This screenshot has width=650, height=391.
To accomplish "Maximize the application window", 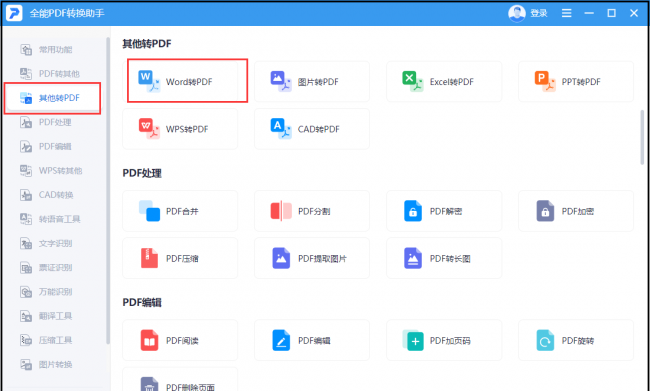I will [x=611, y=13].
